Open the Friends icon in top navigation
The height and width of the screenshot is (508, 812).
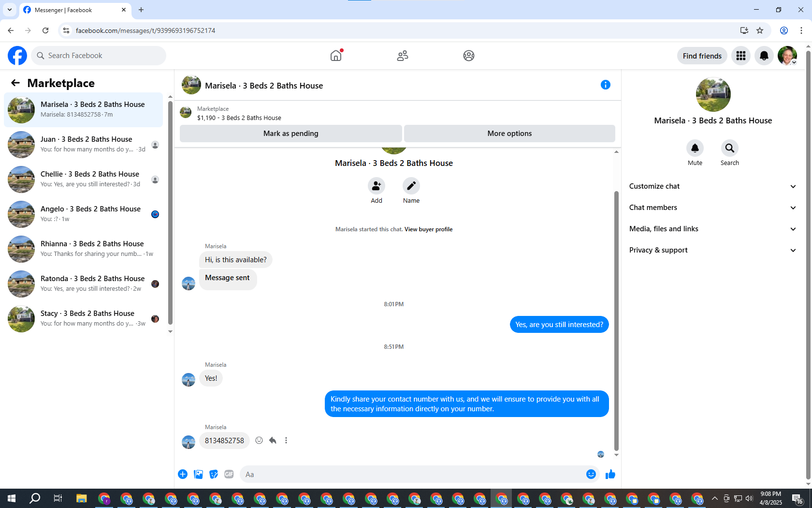coord(403,56)
